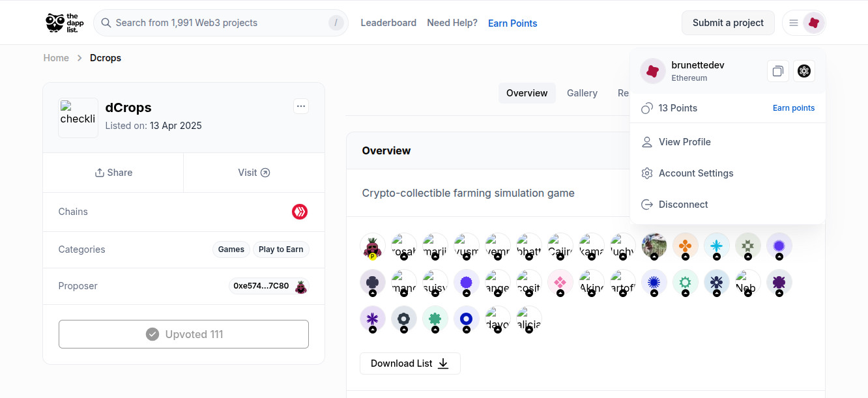Open the Leaderboard page

(x=388, y=23)
